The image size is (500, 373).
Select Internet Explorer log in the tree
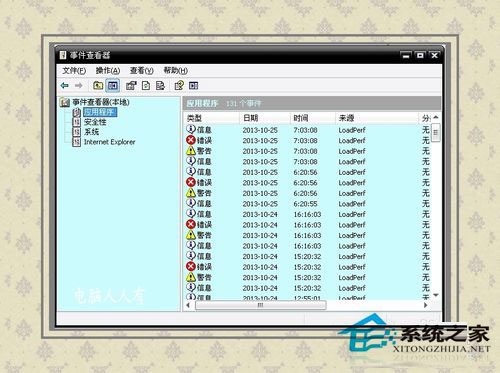(109, 142)
